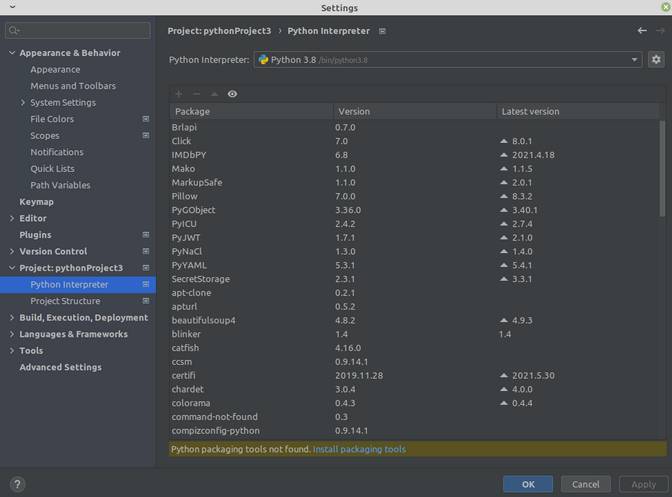Open the Quick Lists page
Viewport: 672px width, 497px height.
[x=52, y=168]
